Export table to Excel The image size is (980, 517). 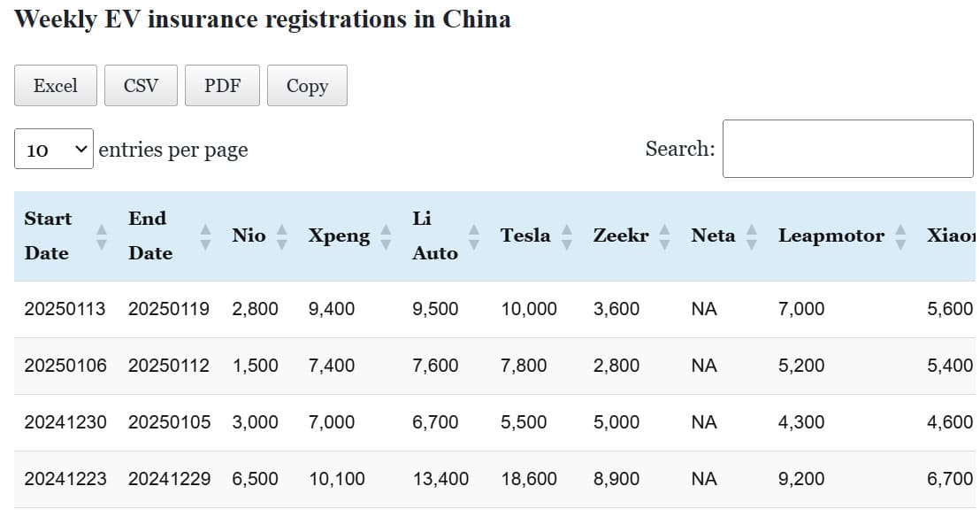coord(56,86)
